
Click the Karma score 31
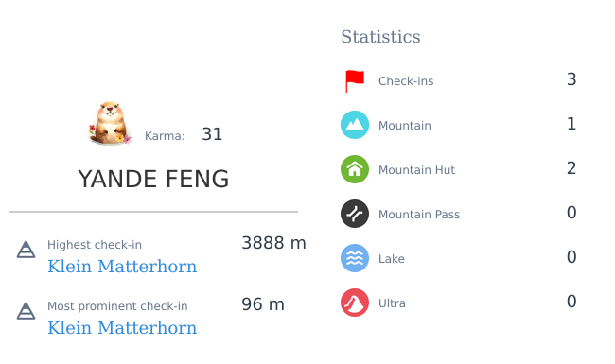pyautogui.click(x=212, y=134)
